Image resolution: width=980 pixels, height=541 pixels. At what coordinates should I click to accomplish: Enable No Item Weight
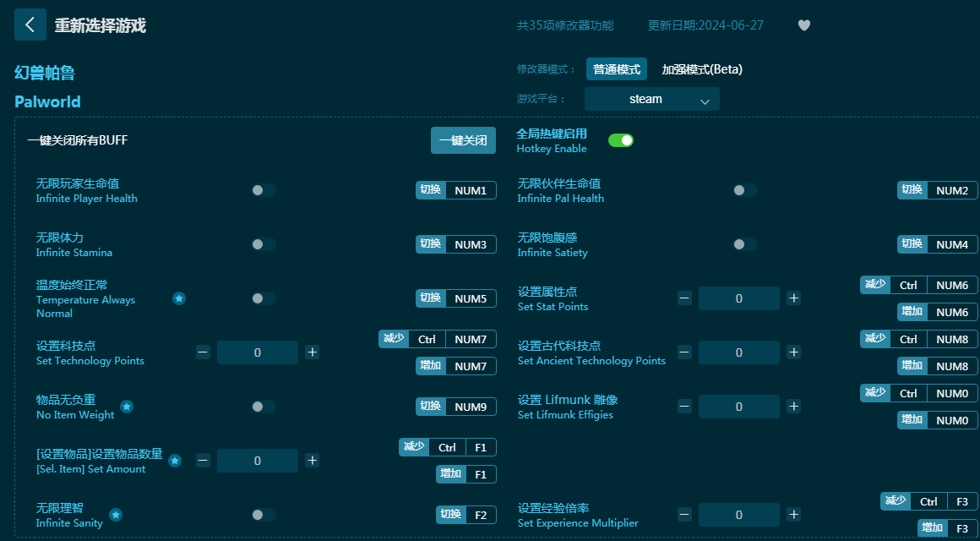click(263, 407)
